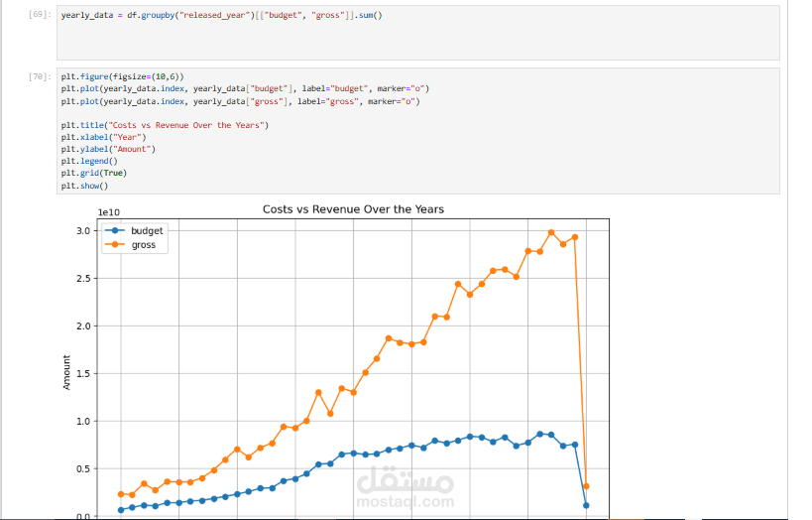
Task: Click the cell 69 execution prompt
Action: [42, 16]
